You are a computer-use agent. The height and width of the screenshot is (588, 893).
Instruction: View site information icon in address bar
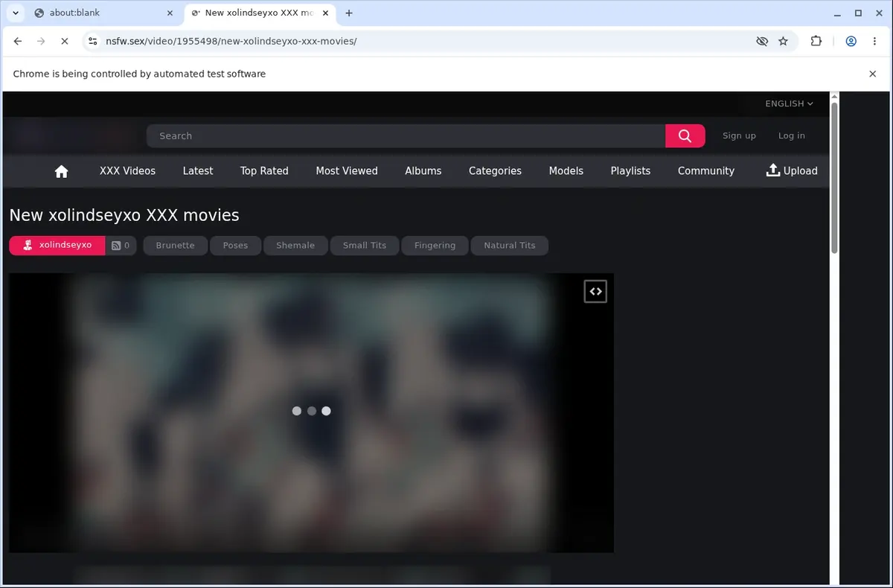(x=92, y=42)
